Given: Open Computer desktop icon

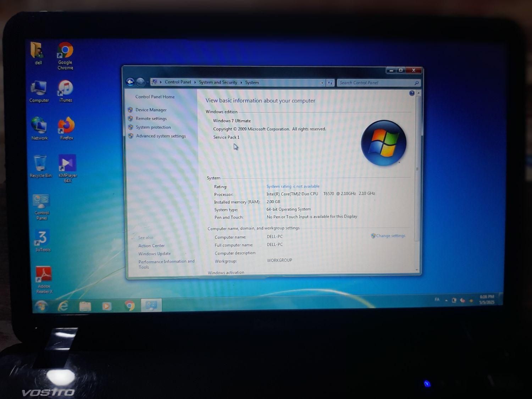Looking at the screenshot, I should [x=39, y=92].
